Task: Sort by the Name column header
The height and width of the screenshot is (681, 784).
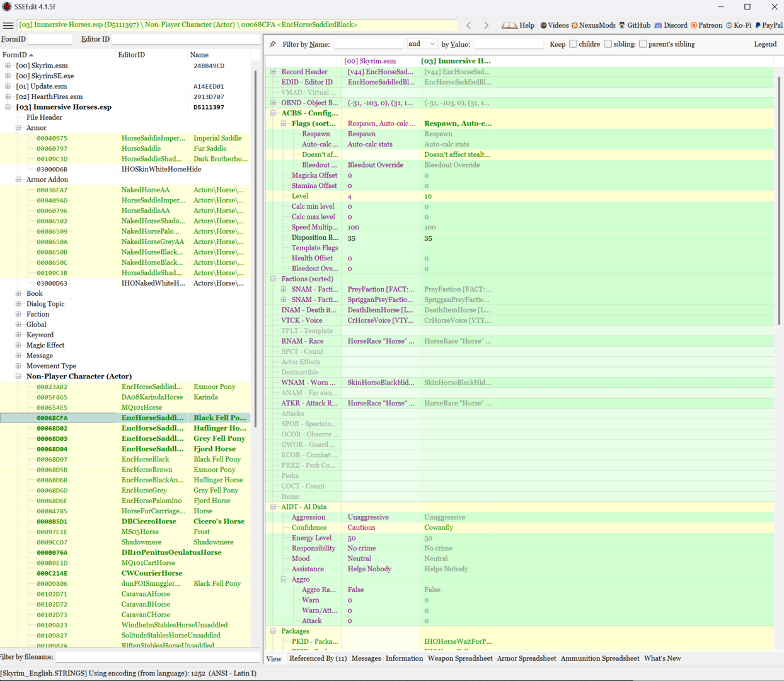Action: click(219, 55)
